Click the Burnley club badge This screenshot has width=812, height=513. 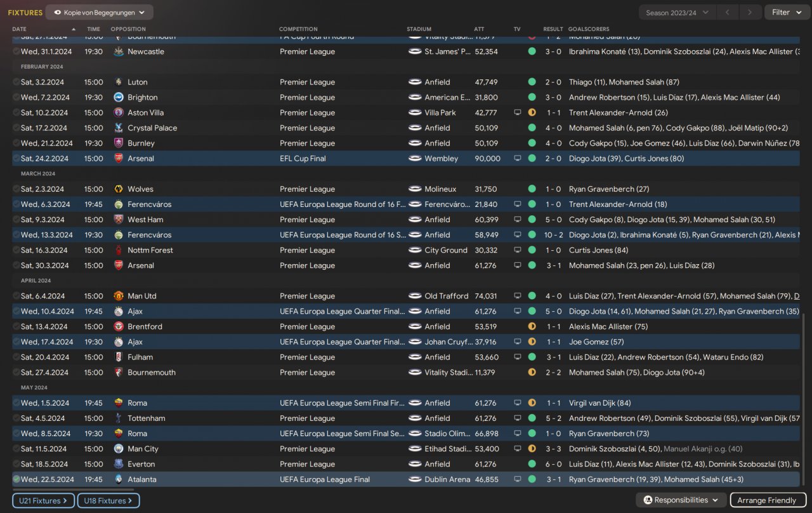point(118,143)
